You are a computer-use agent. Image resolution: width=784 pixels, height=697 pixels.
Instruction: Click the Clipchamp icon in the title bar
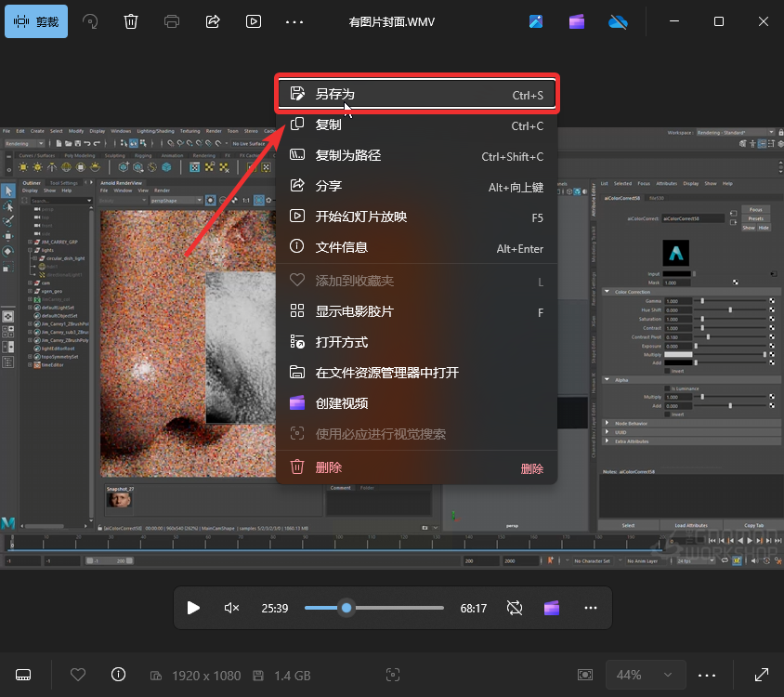point(577,21)
